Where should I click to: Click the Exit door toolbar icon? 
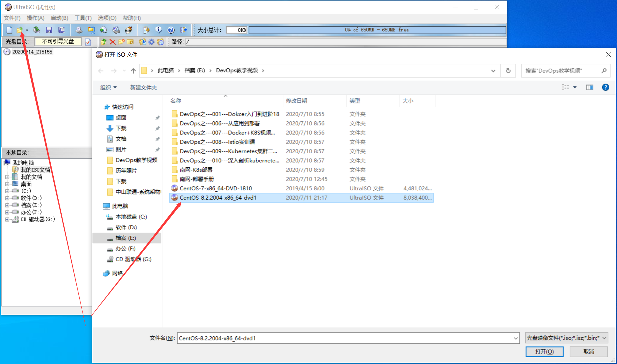(184, 30)
